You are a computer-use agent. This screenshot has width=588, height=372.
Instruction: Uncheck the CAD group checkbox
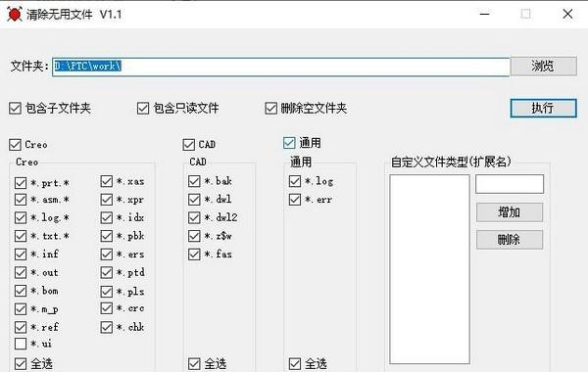pos(188,145)
